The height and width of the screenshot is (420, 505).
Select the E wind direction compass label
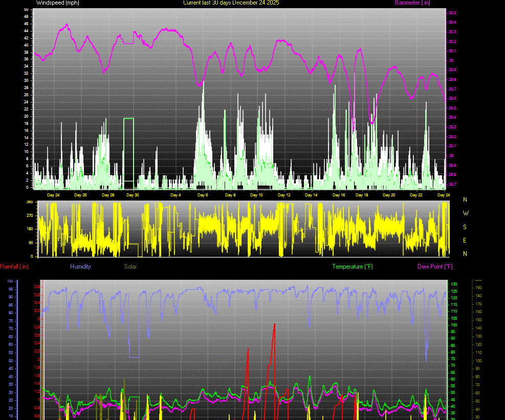pos(465,240)
